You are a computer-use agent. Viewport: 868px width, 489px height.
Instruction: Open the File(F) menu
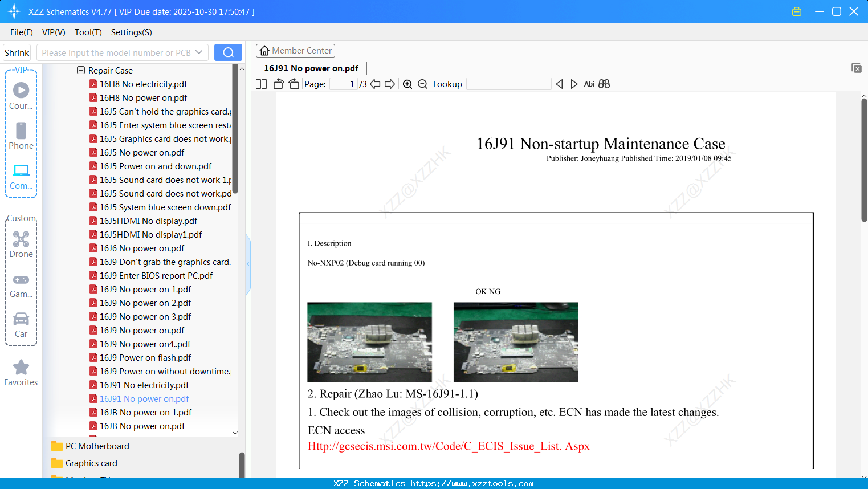click(x=22, y=32)
